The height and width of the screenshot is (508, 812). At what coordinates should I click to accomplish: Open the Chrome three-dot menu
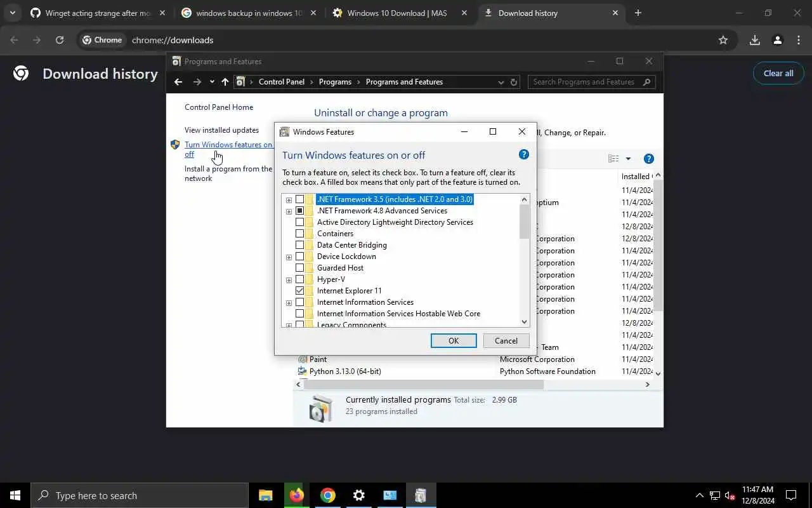(x=799, y=40)
